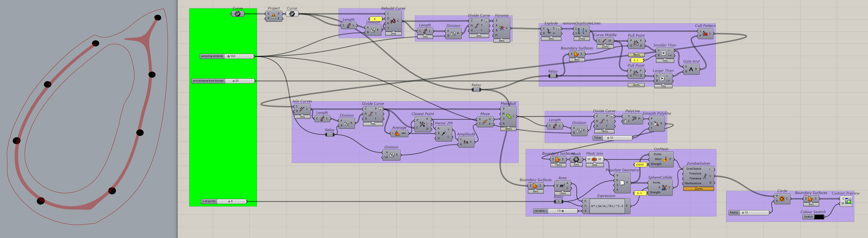Select the MetaBall component icon

click(508, 116)
